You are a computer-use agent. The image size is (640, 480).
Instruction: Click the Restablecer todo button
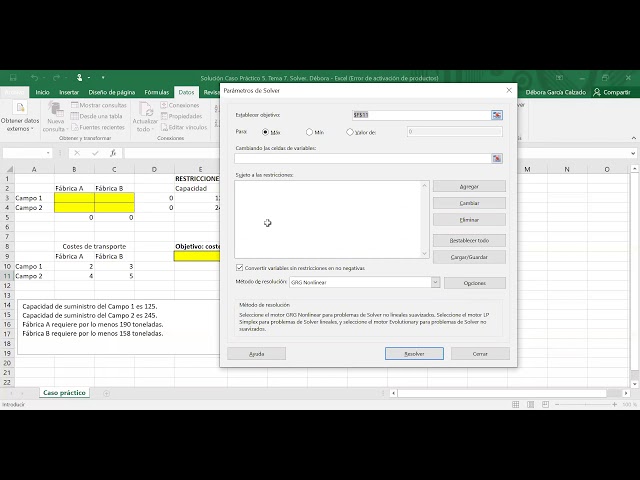click(469, 240)
